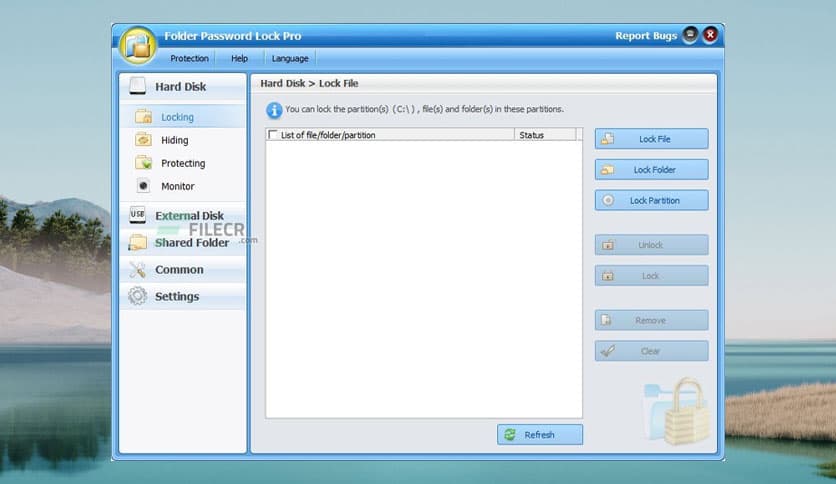Click the Protecting shield folder icon
Screen dimensions: 836x484
[143, 163]
